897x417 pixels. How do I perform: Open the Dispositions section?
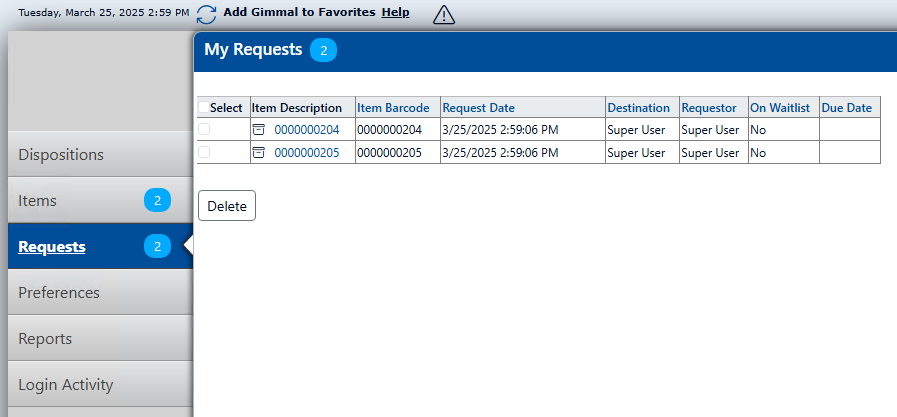61,154
